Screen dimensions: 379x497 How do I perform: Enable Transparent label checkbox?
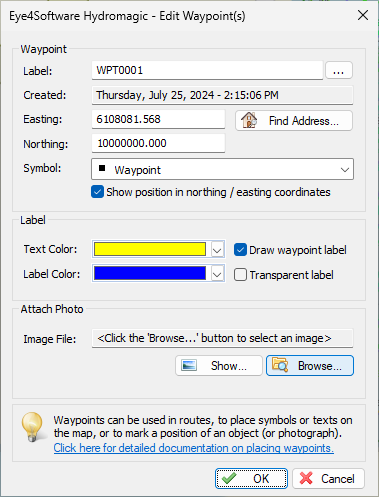click(240, 275)
